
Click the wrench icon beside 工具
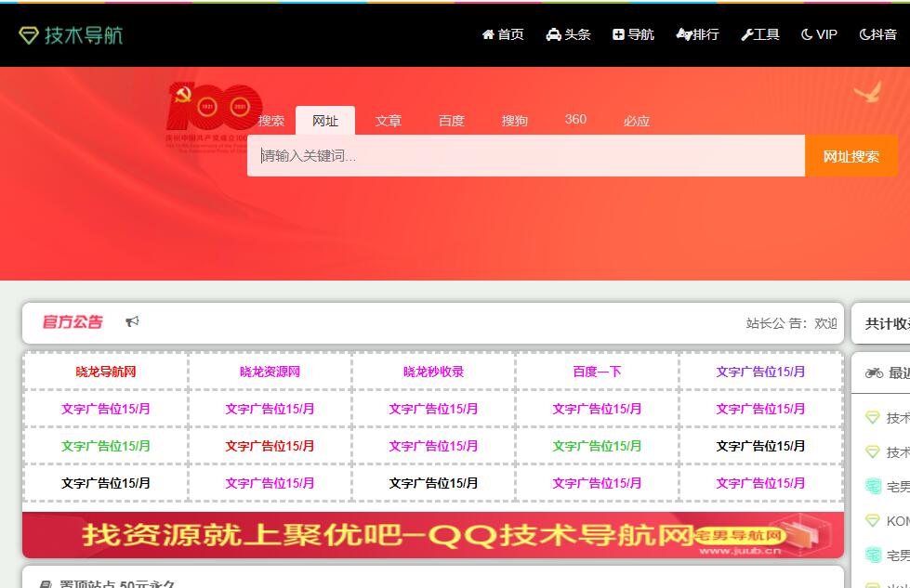point(746,34)
